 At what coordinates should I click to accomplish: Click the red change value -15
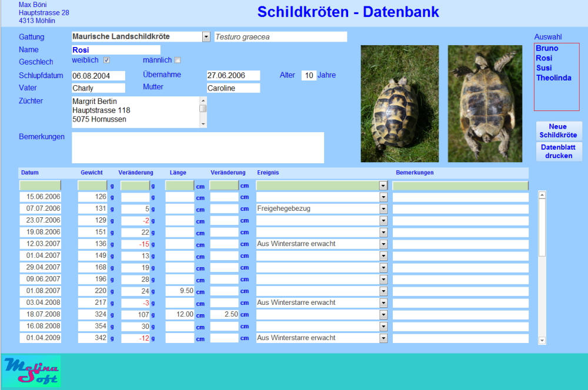click(x=135, y=244)
